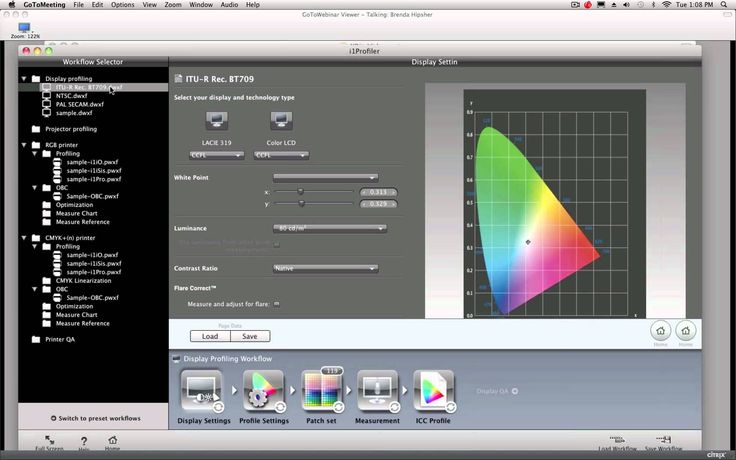Viewport: 736px width, 460px height.
Task: Click the Home icon in bottom toolbar
Action: 113,440
